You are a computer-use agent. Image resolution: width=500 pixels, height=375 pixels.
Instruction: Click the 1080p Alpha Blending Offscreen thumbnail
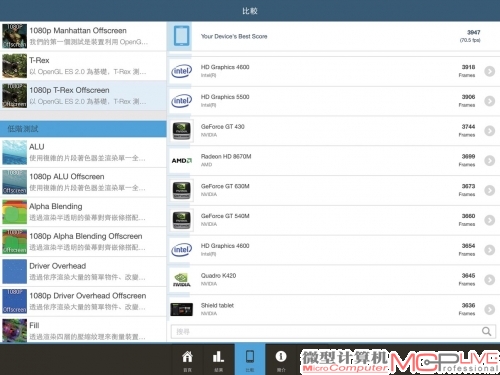pyautogui.click(x=14, y=242)
